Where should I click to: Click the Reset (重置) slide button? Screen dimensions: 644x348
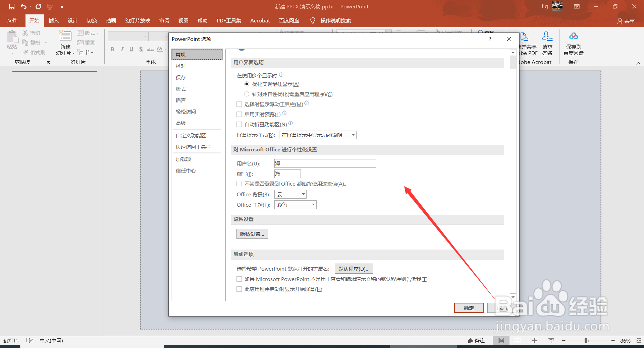86,43
